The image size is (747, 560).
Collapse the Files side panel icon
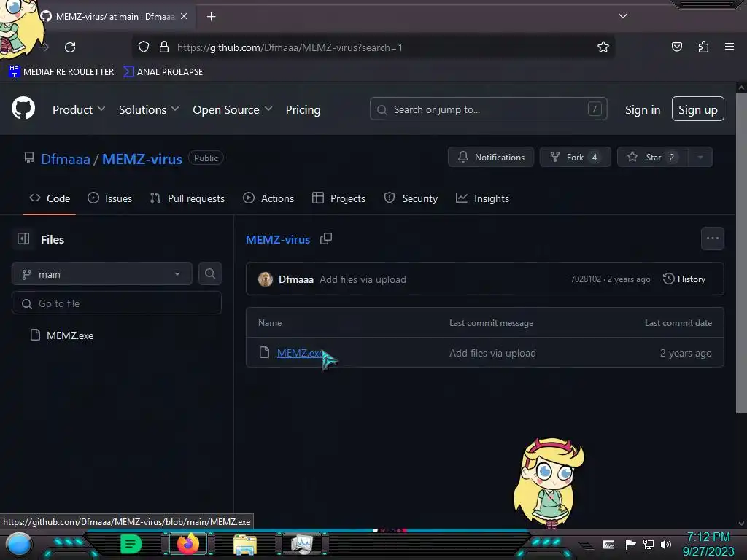23,238
